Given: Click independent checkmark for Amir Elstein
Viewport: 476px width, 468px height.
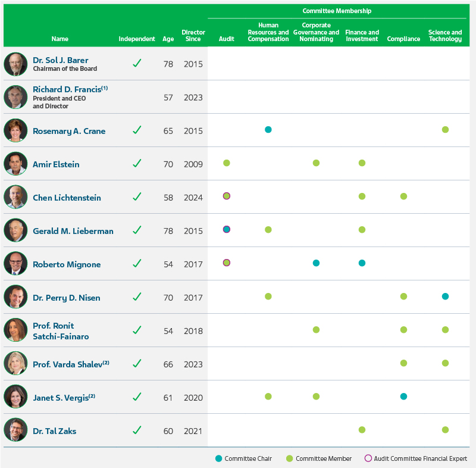Looking at the screenshot, I should click(x=137, y=164).
